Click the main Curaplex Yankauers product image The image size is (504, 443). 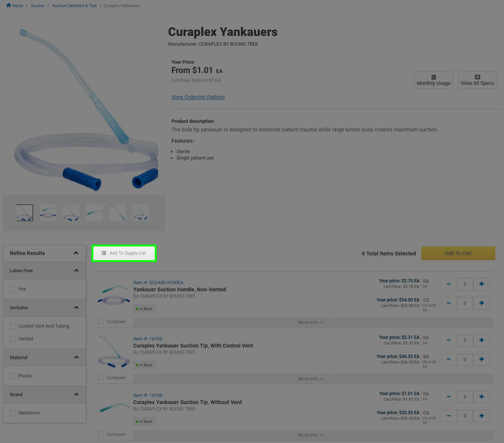pos(86,109)
